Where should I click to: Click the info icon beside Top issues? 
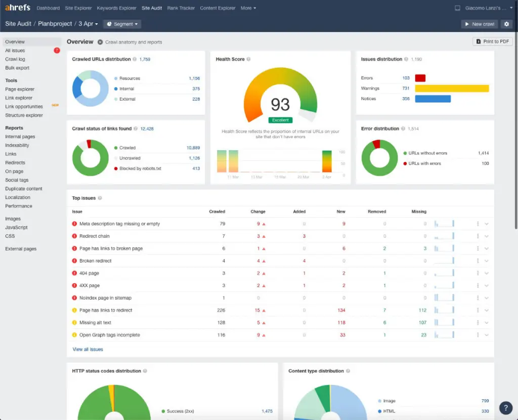(100, 198)
